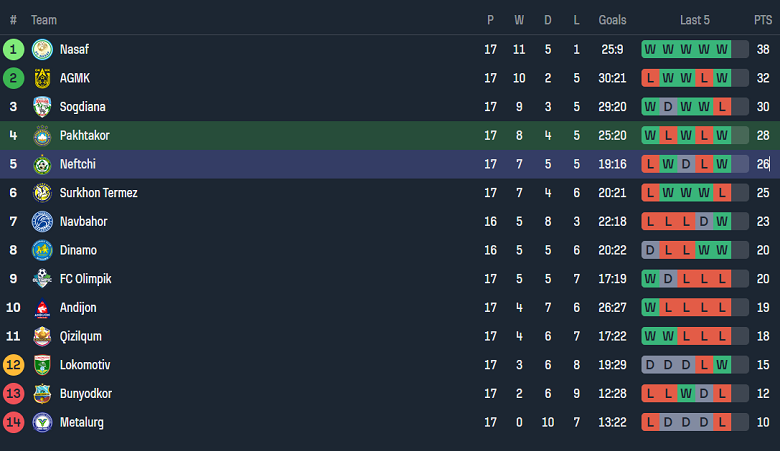780x451 pixels.
Task: Open the Surkhon Termez team link
Action: pos(98,193)
